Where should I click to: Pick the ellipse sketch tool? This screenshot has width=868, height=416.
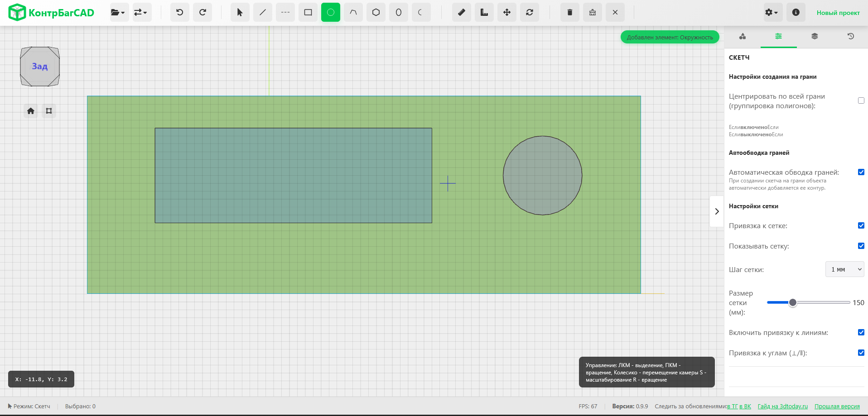point(398,13)
